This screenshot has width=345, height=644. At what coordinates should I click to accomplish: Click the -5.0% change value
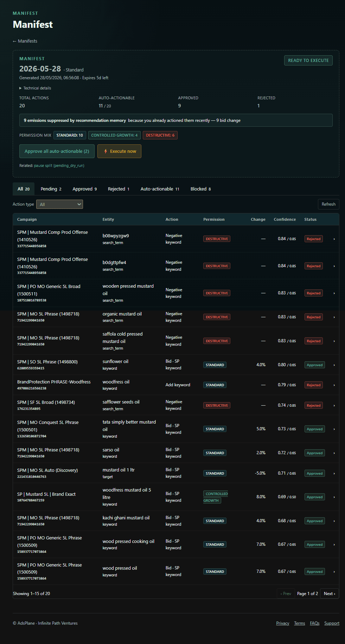click(260, 473)
